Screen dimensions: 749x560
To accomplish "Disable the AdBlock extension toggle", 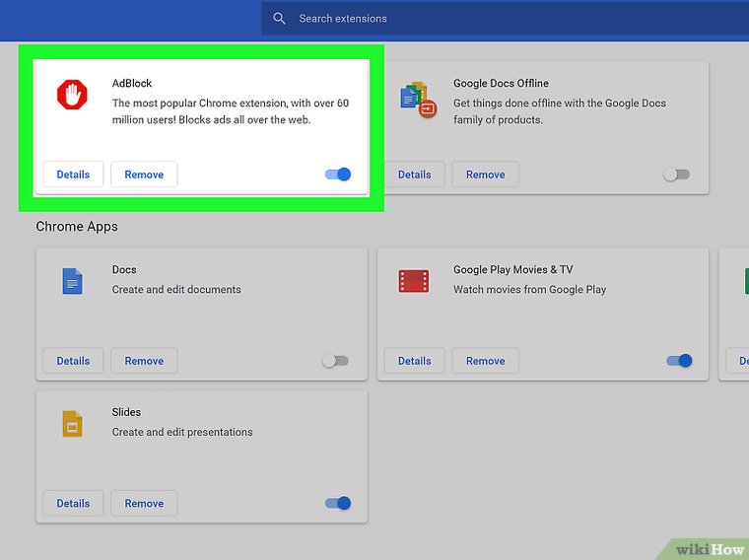I will point(338,175).
